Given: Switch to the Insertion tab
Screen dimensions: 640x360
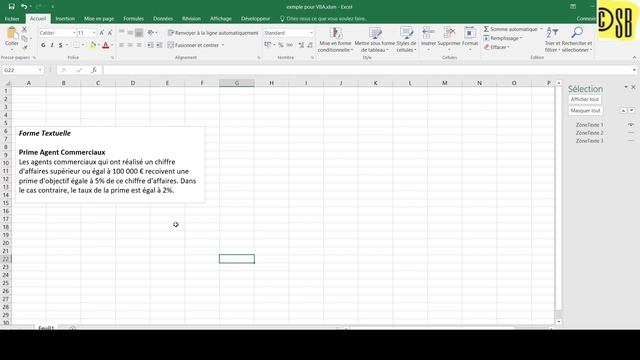Looking at the screenshot, I should tap(65, 19).
